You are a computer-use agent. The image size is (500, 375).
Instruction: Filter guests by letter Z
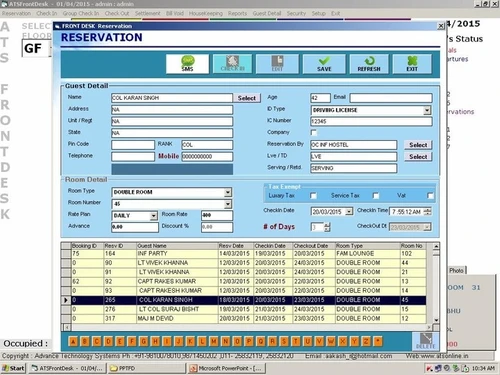[x=366, y=341]
